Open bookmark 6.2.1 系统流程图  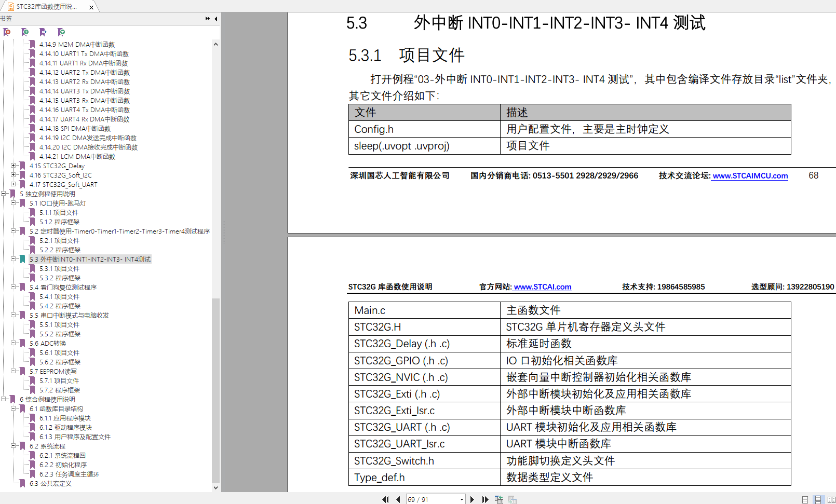[x=62, y=456]
